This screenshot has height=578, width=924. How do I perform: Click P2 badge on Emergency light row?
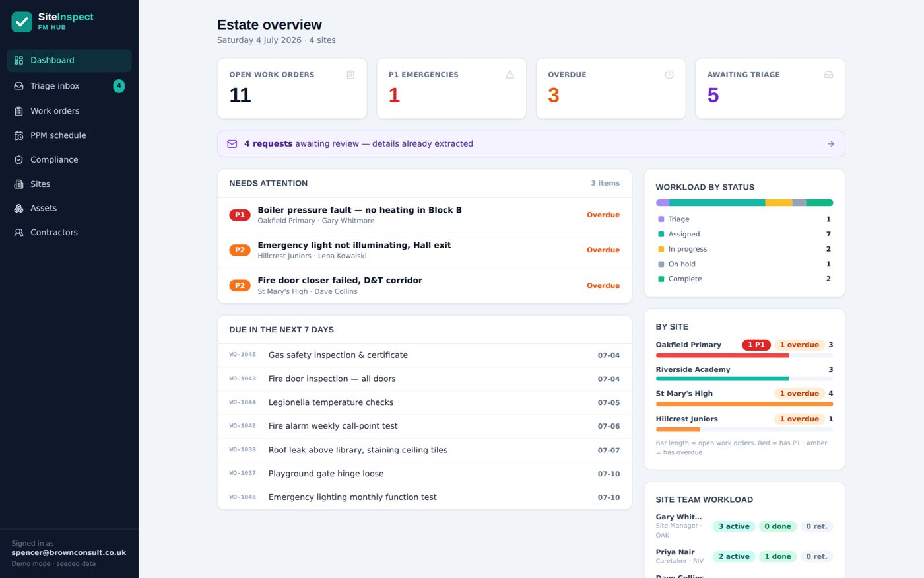coord(240,250)
